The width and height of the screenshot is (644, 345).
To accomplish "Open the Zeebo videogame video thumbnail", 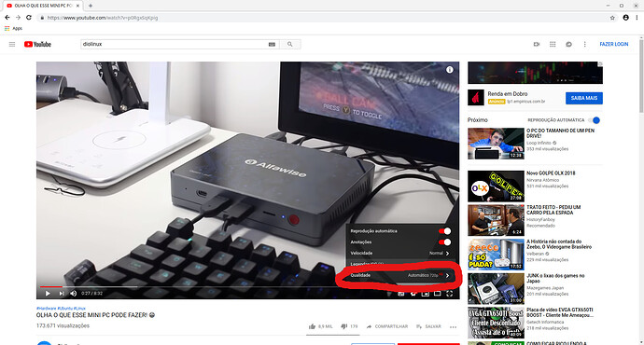I will [496, 255].
